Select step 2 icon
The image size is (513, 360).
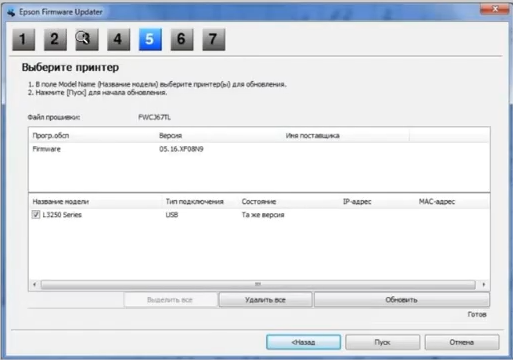55,39
